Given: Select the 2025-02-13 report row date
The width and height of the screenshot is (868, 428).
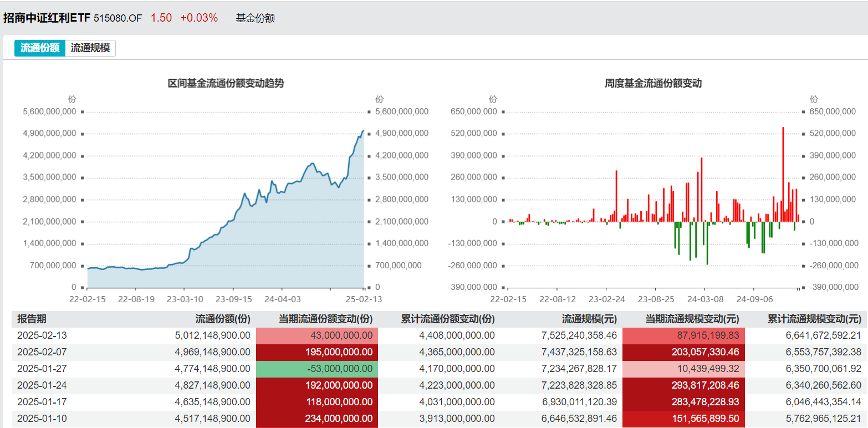Looking at the screenshot, I should 42,335.
